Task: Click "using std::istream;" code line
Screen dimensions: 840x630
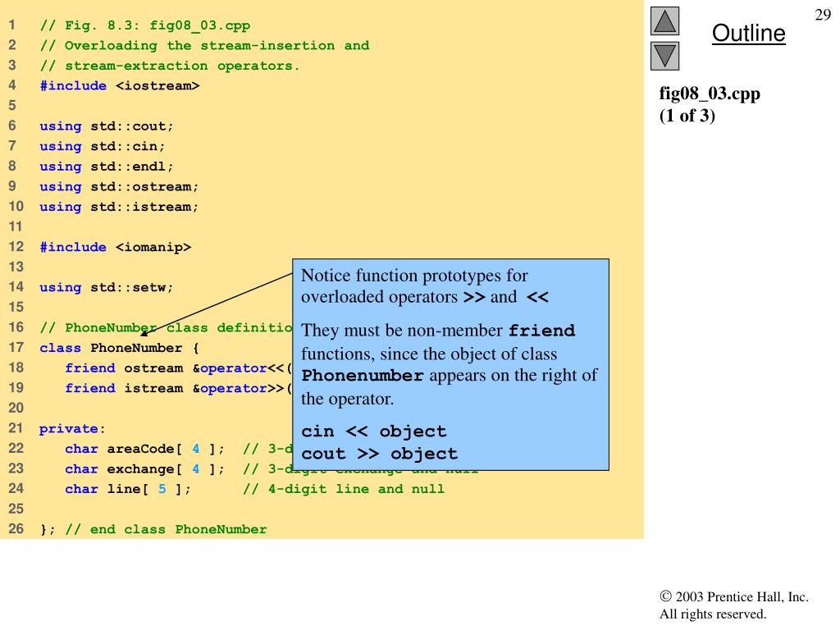Action: point(119,207)
